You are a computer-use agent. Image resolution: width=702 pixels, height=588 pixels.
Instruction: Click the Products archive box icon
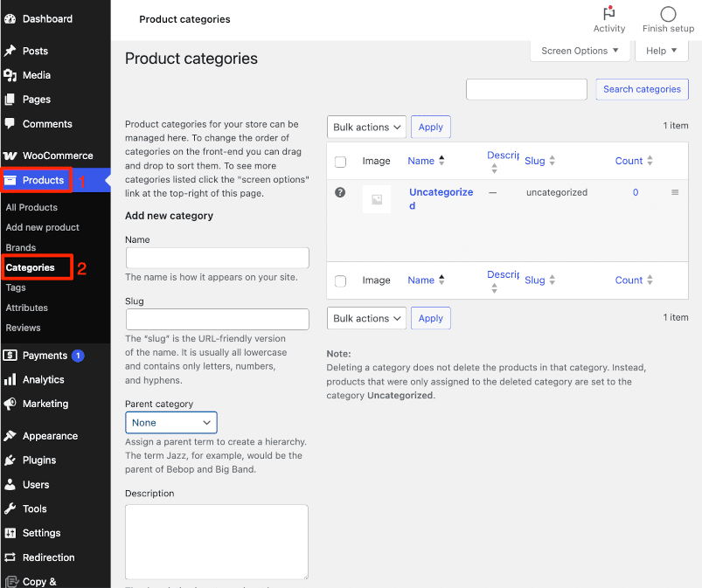pyautogui.click(x=10, y=180)
